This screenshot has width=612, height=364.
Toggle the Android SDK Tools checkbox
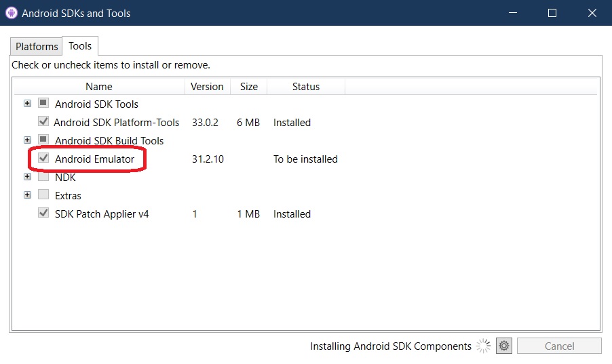43,104
